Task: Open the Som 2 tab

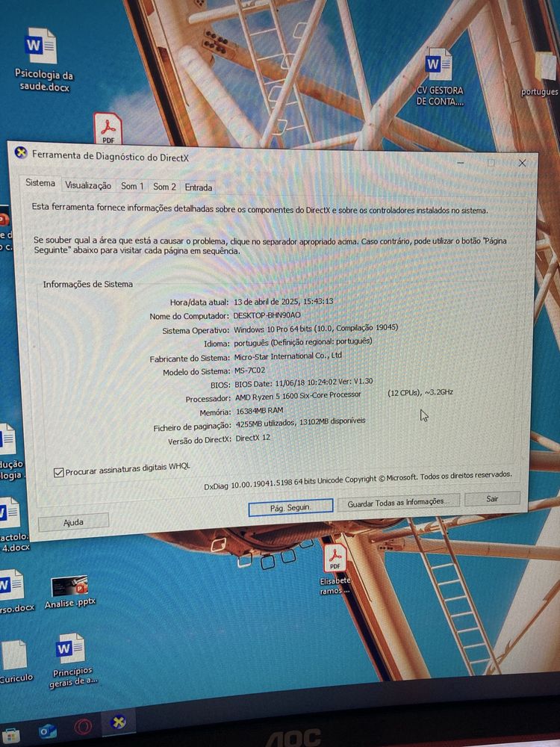Action: click(x=164, y=187)
